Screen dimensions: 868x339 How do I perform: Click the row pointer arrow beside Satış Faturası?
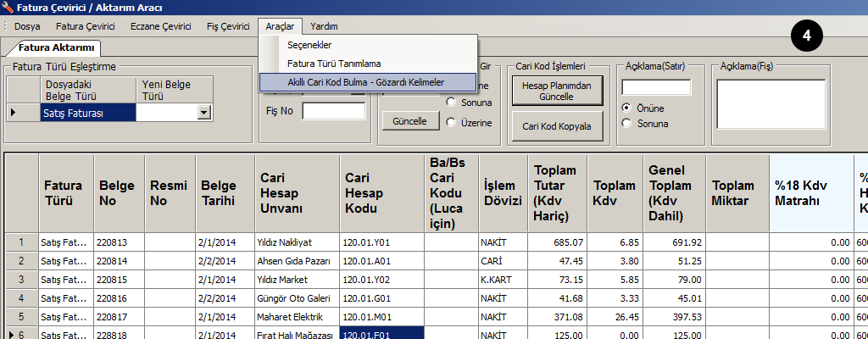(x=12, y=112)
